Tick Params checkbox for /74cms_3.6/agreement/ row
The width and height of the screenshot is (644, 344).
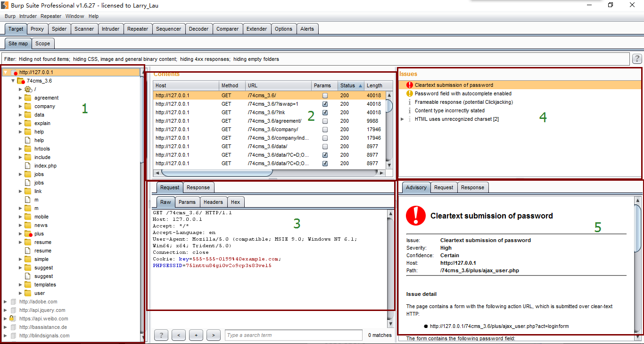325,121
